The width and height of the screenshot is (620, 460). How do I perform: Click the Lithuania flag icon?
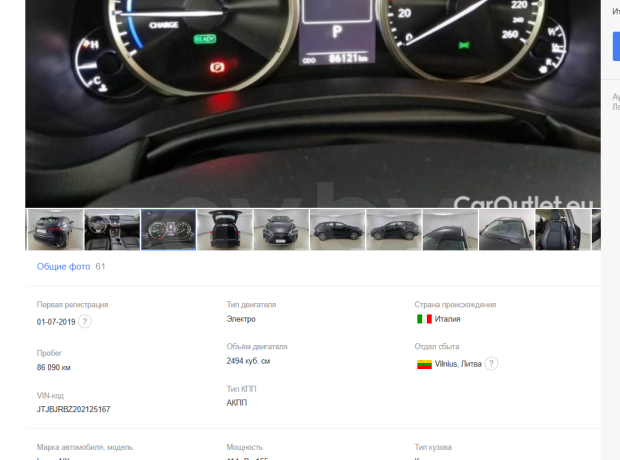tap(424, 364)
